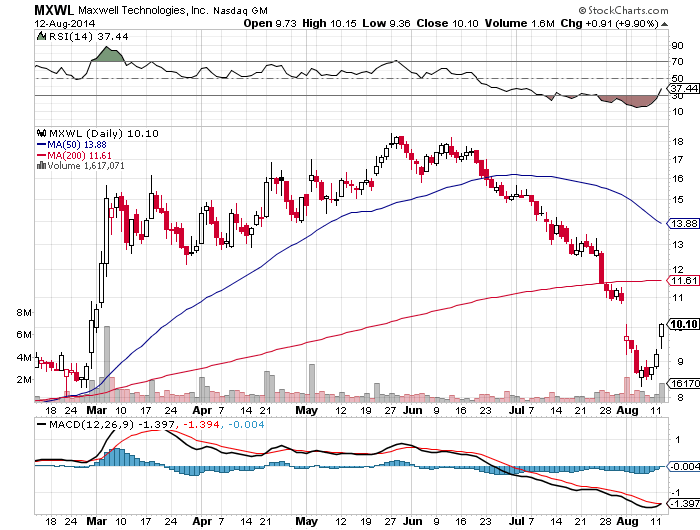Screen dimensions: 700x530
Task: Click the 90 level on the RSI axis
Action: tap(677, 46)
